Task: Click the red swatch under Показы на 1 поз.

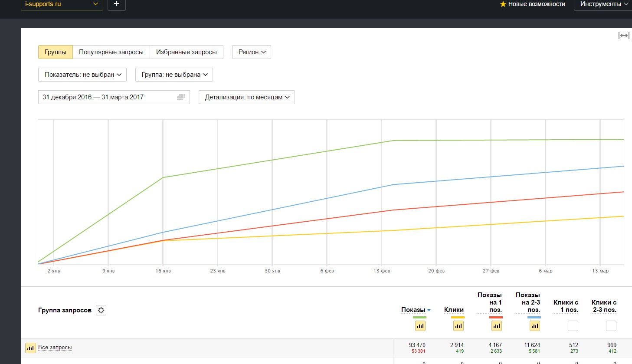Action: (x=496, y=318)
